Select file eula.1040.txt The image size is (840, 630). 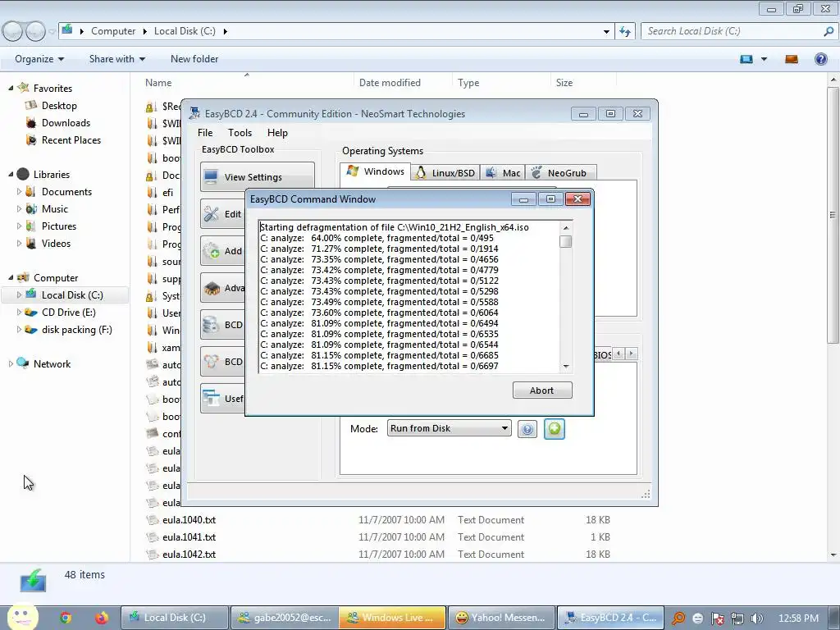[189, 519]
